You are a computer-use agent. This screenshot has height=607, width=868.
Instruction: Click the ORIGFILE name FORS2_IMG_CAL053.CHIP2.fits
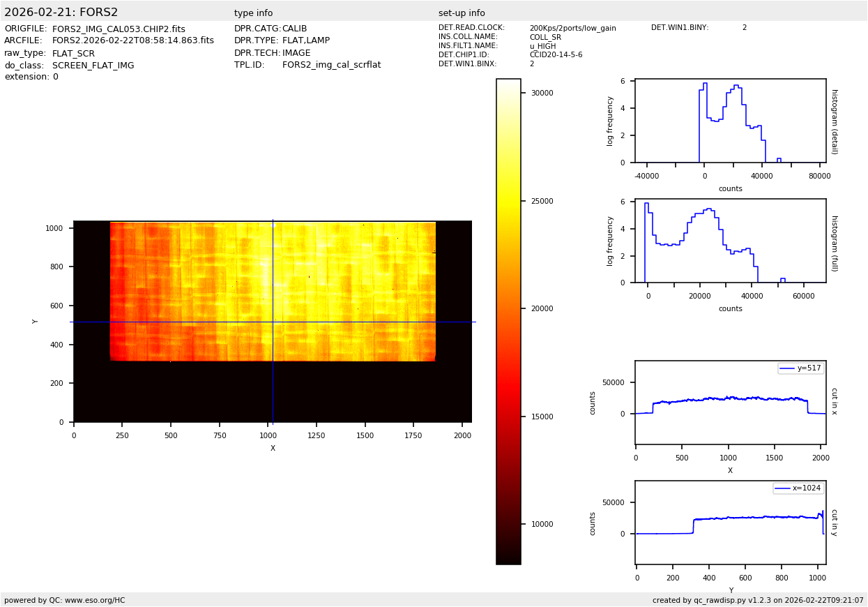[x=119, y=29]
